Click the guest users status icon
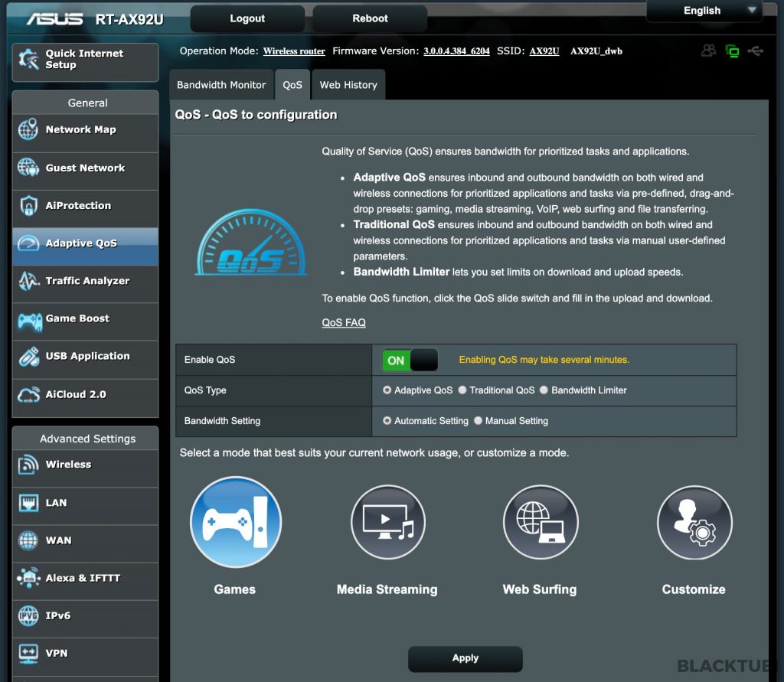The image size is (784, 682). (708, 51)
